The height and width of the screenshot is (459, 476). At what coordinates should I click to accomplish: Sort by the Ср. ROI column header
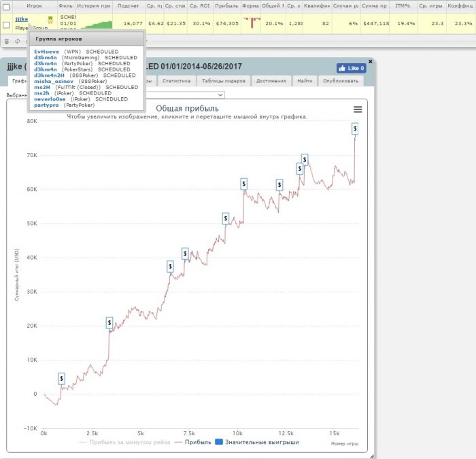pos(200,5)
